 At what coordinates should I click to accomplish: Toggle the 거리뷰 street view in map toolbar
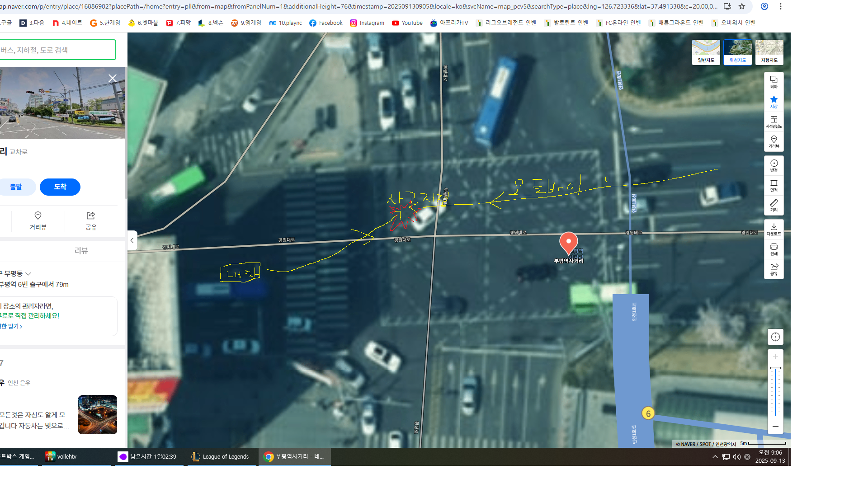pos(774,141)
